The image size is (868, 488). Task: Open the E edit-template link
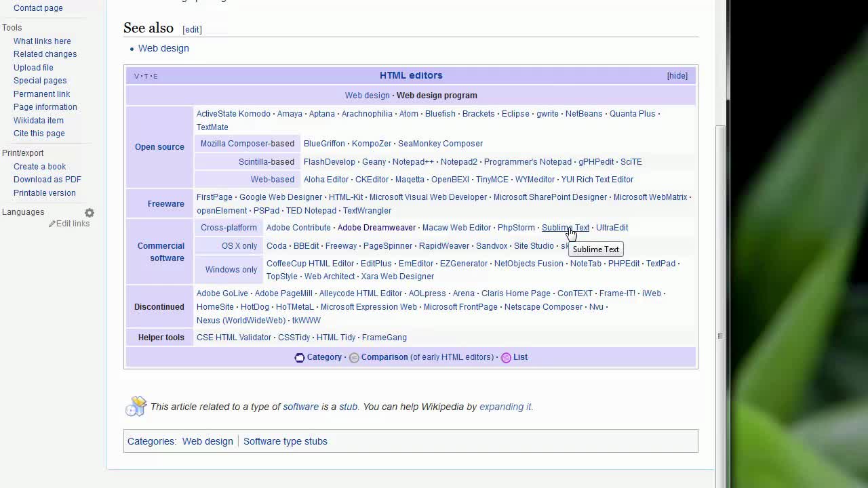click(155, 76)
